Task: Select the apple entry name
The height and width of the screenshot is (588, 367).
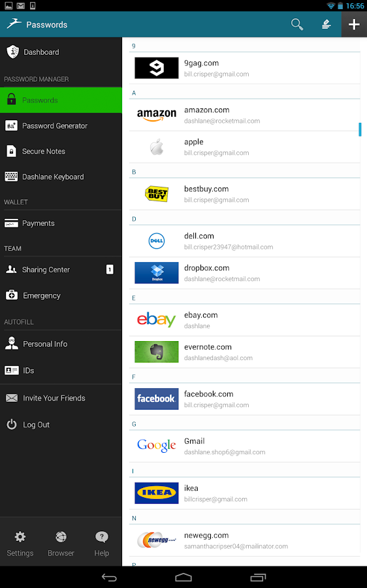Action: pyautogui.click(x=194, y=142)
